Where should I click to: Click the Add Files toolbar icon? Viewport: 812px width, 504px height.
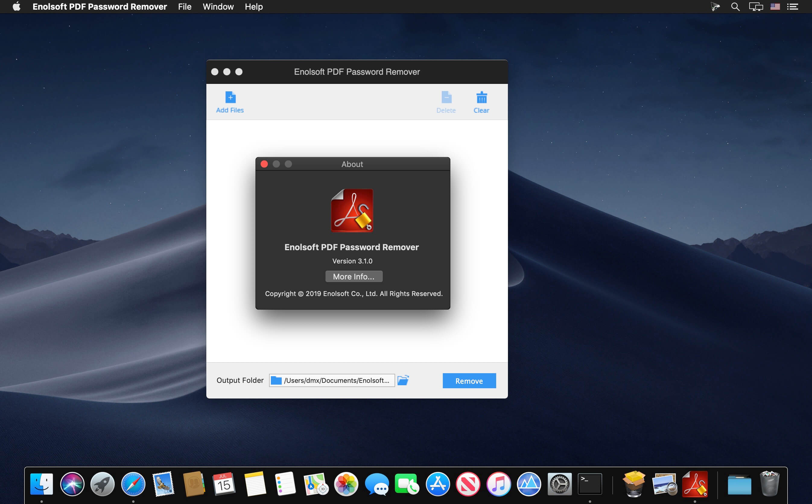tap(230, 97)
